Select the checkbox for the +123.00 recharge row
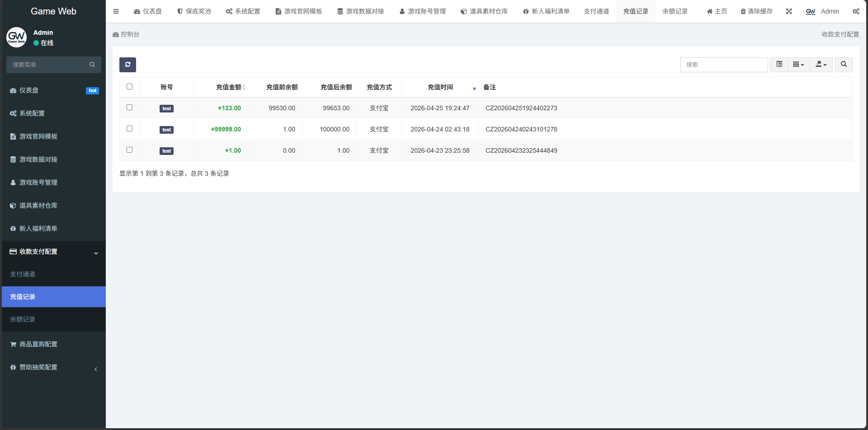The image size is (868, 430). coord(129,107)
